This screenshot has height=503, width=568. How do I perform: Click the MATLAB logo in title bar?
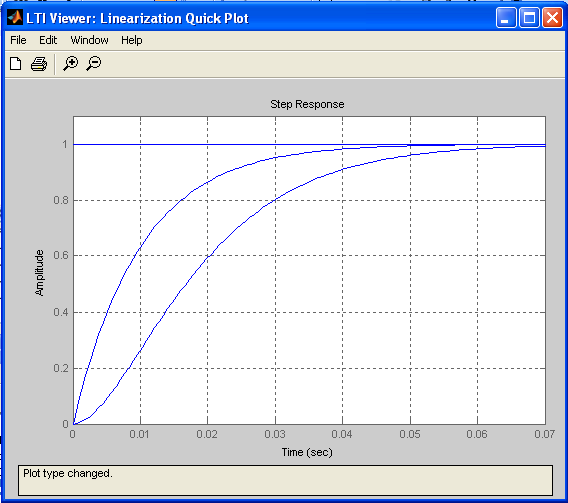click(15, 17)
